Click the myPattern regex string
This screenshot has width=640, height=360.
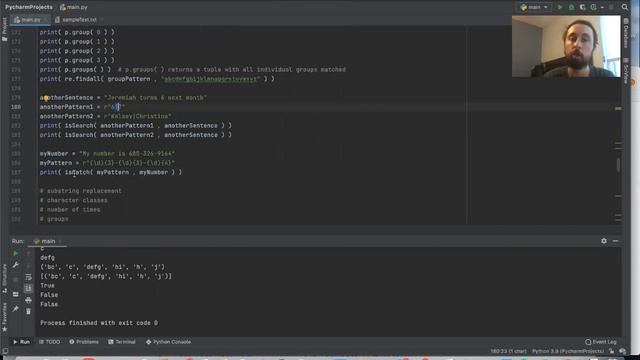(129, 163)
